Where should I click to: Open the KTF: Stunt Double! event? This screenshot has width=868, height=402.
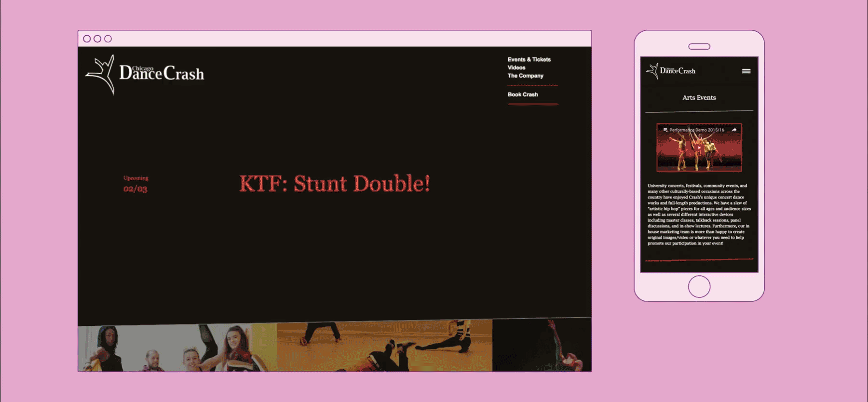click(x=335, y=184)
